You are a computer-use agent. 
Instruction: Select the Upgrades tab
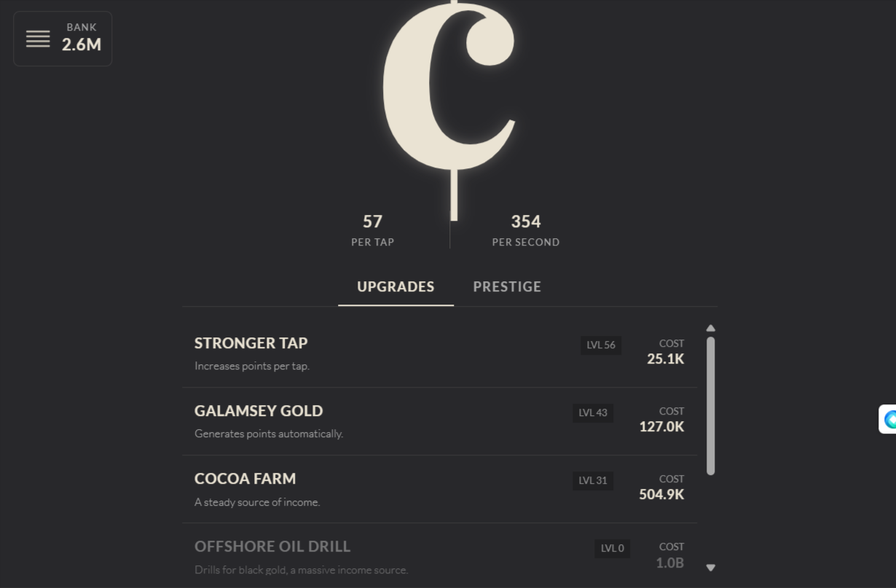(x=396, y=286)
